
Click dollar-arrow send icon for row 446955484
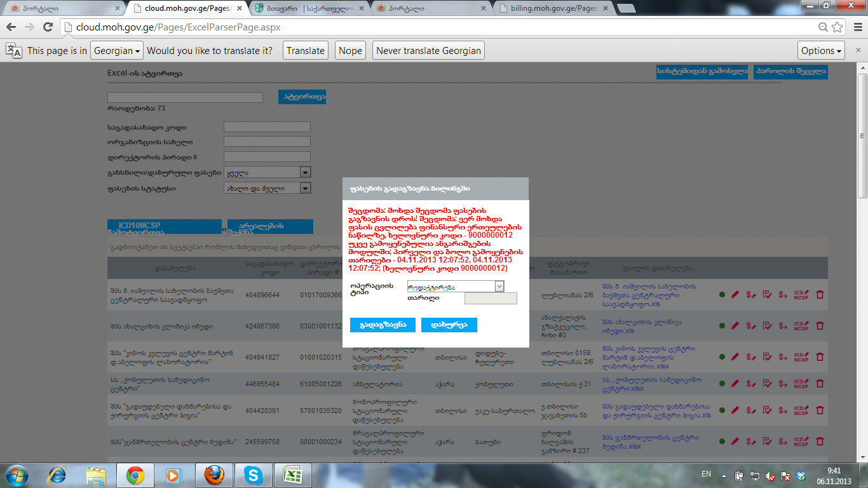point(783,384)
